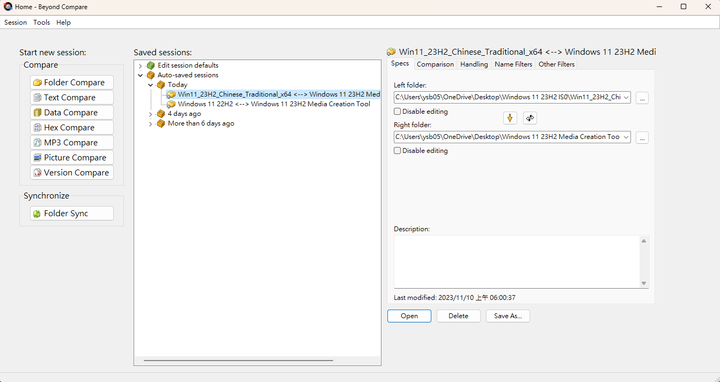Click the More than 6 days ago box icon
The height and width of the screenshot is (382, 720).
(161, 124)
